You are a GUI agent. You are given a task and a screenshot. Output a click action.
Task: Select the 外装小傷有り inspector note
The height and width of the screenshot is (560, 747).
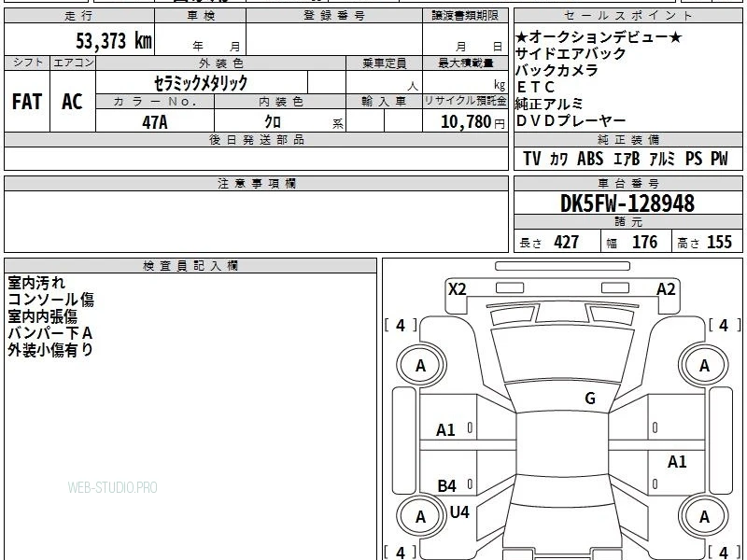(50, 350)
